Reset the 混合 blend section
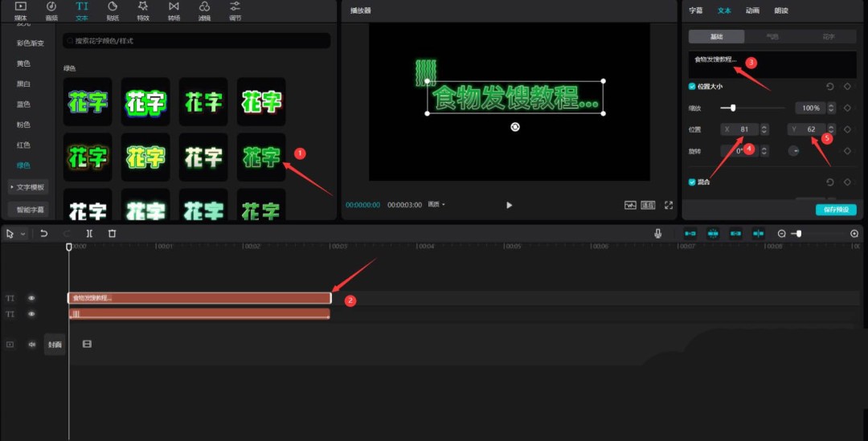 tap(829, 182)
